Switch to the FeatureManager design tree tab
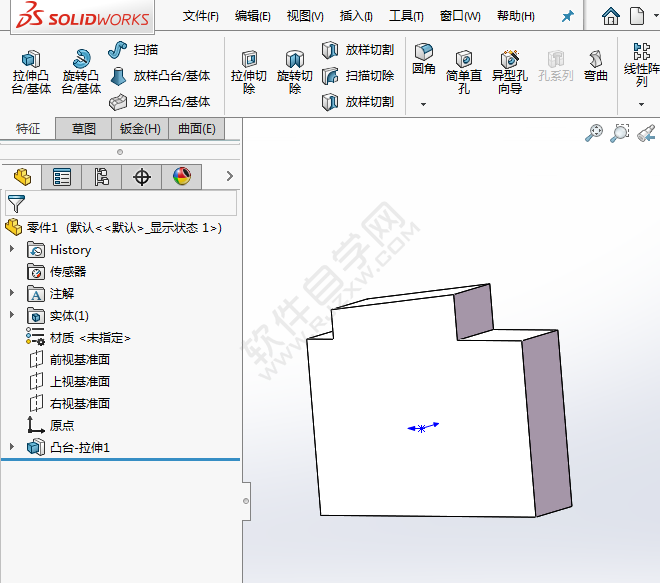The image size is (660, 583). [x=22, y=177]
